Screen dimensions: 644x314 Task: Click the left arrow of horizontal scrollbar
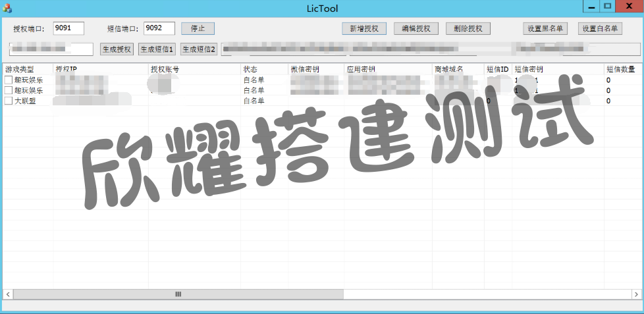[x=7, y=294]
